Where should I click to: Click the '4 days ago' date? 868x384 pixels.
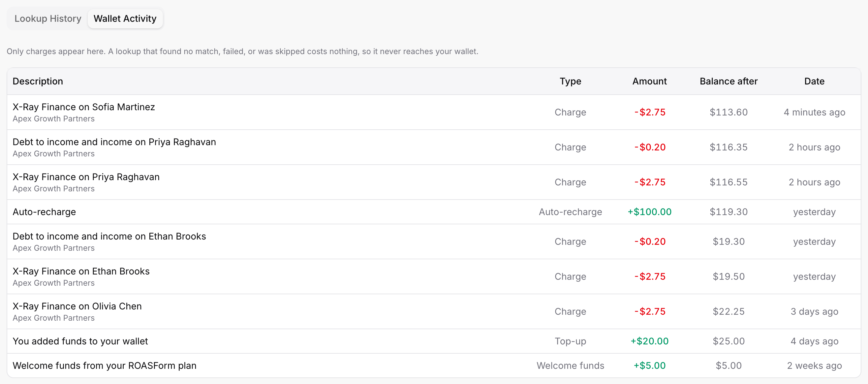tap(814, 341)
